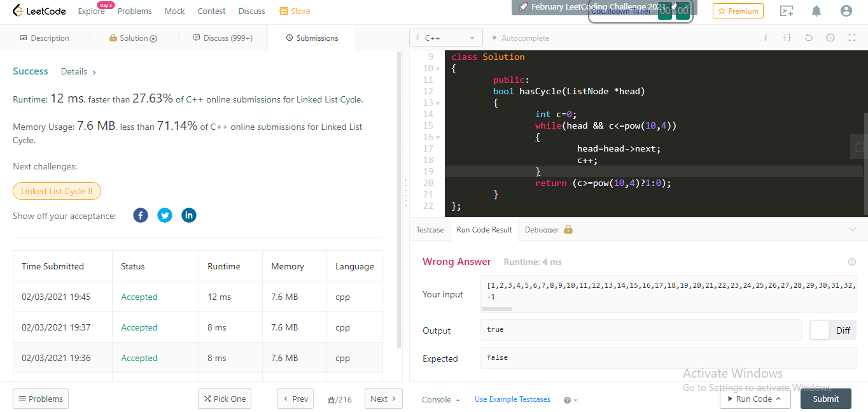Reset code to default with the undo icon
This screenshot has height=412, width=868.
click(809, 38)
